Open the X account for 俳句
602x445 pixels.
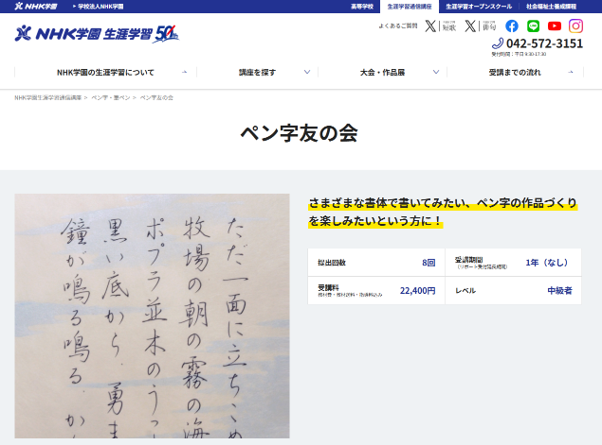[480, 26]
